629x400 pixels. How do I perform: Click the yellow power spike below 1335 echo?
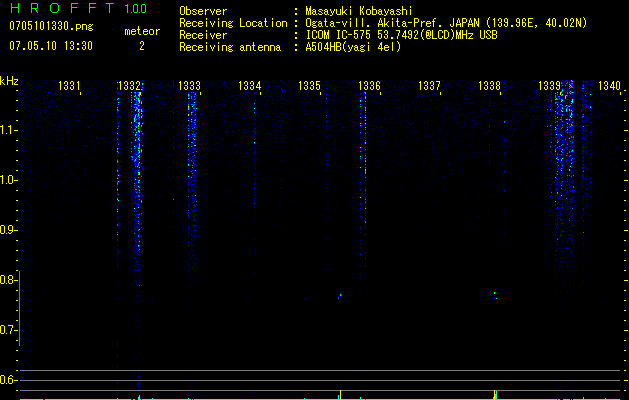click(x=340, y=394)
